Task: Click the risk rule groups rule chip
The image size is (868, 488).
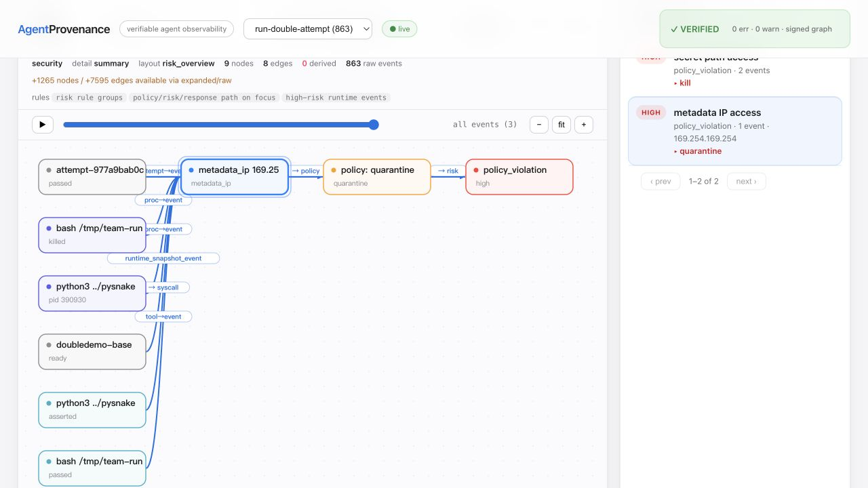Action: coord(90,98)
